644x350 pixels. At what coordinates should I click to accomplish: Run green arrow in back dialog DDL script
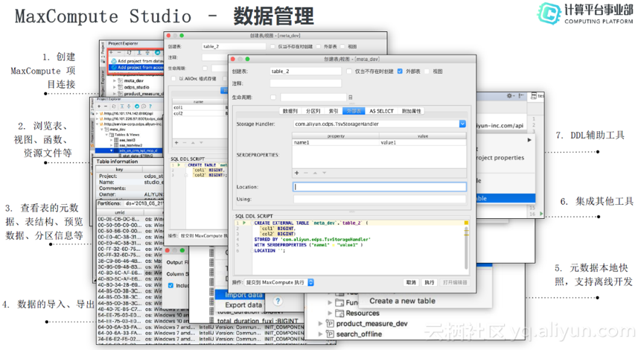[179, 165]
